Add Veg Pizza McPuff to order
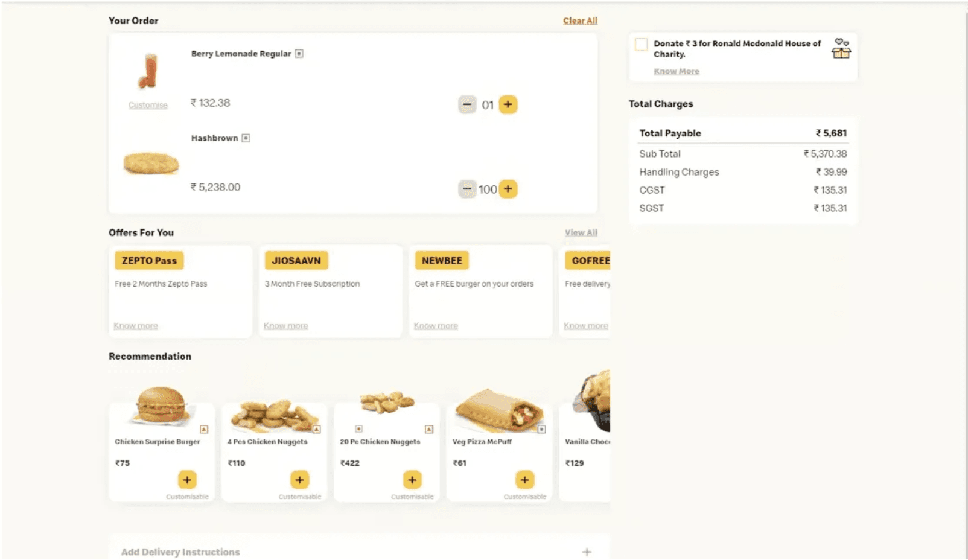This screenshot has width=968, height=560. click(x=524, y=480)
